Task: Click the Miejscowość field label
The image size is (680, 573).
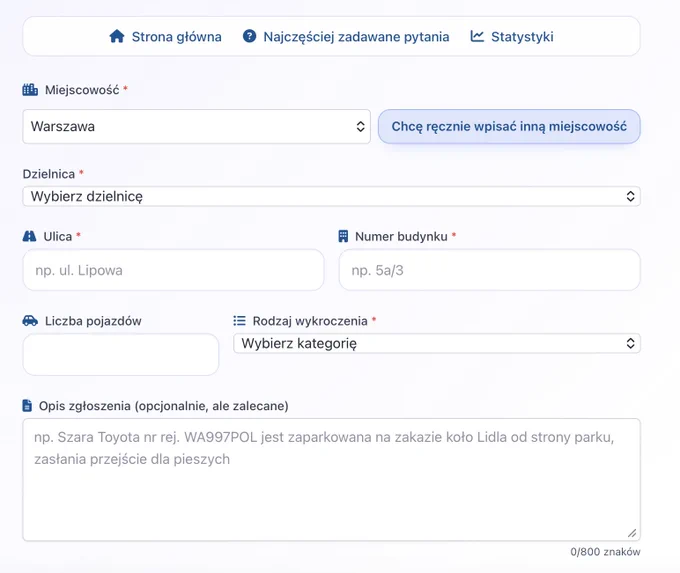Action: (x=82, y=90)
